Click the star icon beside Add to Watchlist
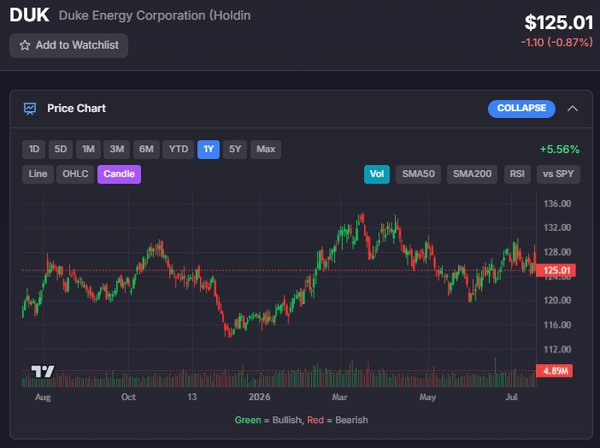600x448 pixels. pos(25,46)
